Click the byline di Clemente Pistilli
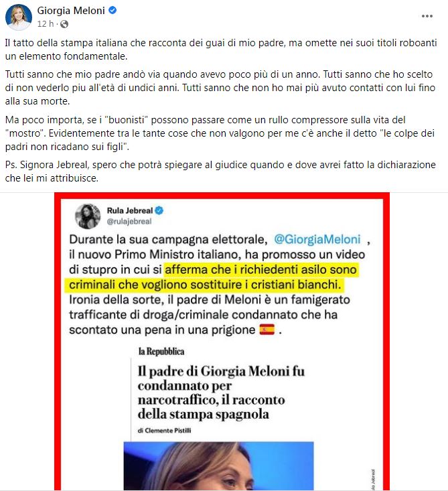The width and height of the screenshot is (448, 491). (x=164, y=431)
